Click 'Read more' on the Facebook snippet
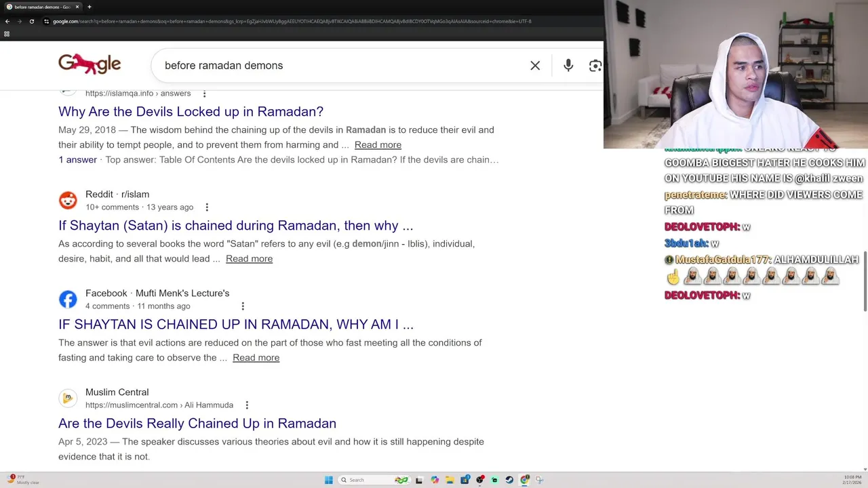Screen dimensions: 868x488 (256, 357)
